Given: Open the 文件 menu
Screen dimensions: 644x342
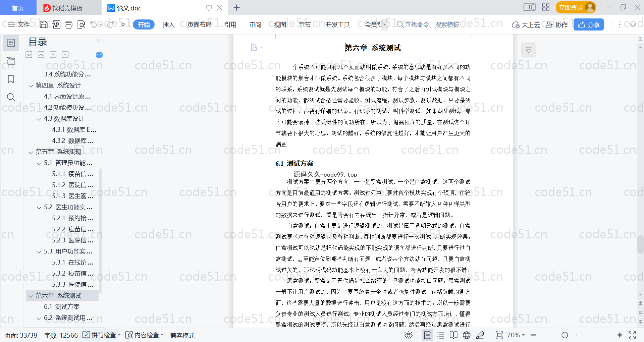Looking at the screenshot, I should click(19, 24).
